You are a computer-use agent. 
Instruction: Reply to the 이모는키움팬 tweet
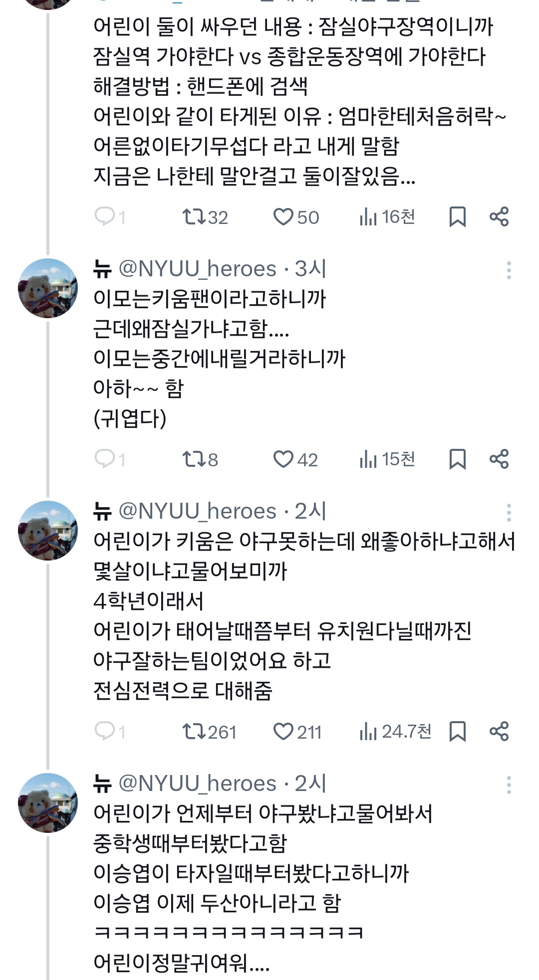(105, 459)
